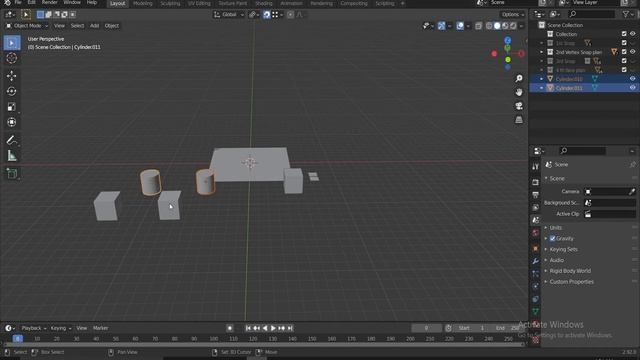The width and height of the screenshot is (640, 360).
Task: Click the Camera eyedropper icon
Action: (x=632, y=191)
